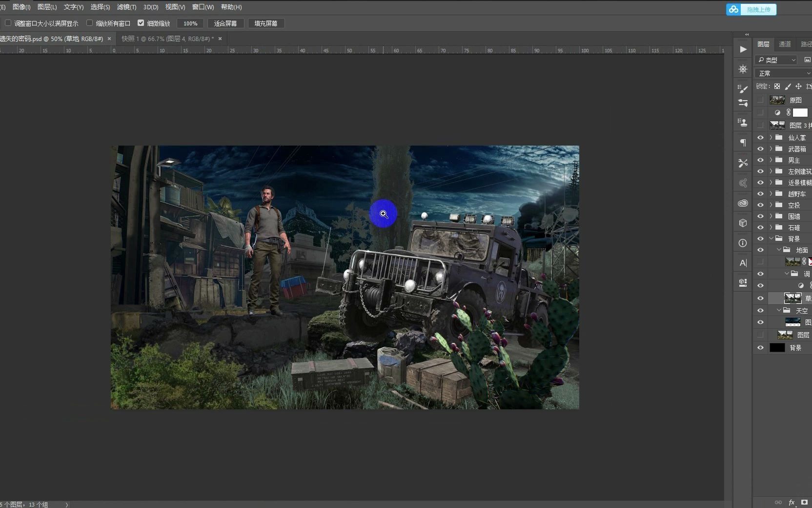Screen dimensions: 812x508
Task: Open the Character panel icon
Action: (743, 263)
